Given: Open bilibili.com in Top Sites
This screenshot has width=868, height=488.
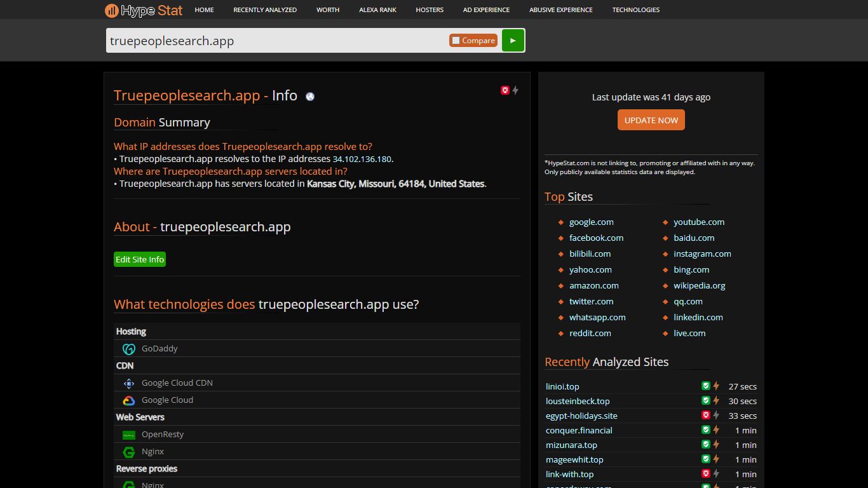Looking at the screenshot, I should click(590, 254).
